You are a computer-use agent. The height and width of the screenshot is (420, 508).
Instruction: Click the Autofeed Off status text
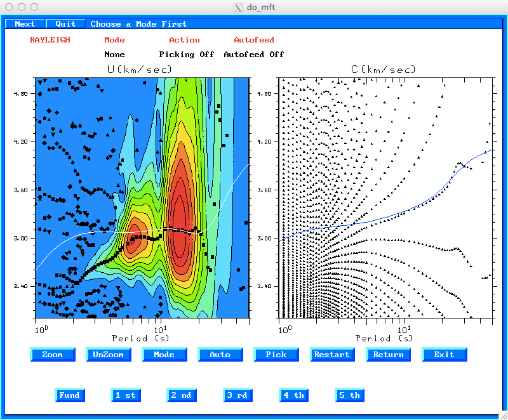[253, 55]
